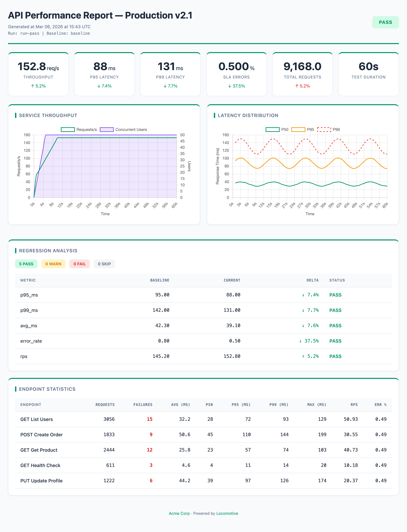Image resolution: width=407 pixels, height=532 pixels.
Task: Click the MAX (MS) column header
Action: coord(317,405)
